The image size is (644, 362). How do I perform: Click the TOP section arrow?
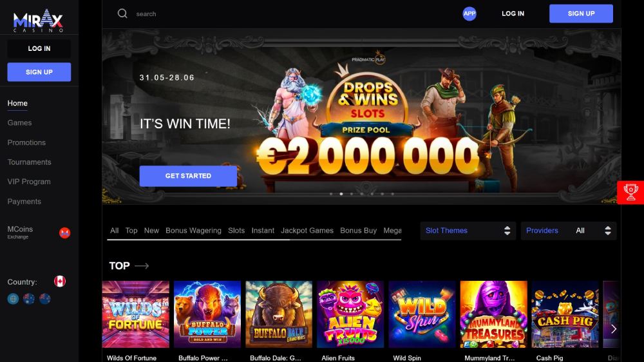(142, 266)
